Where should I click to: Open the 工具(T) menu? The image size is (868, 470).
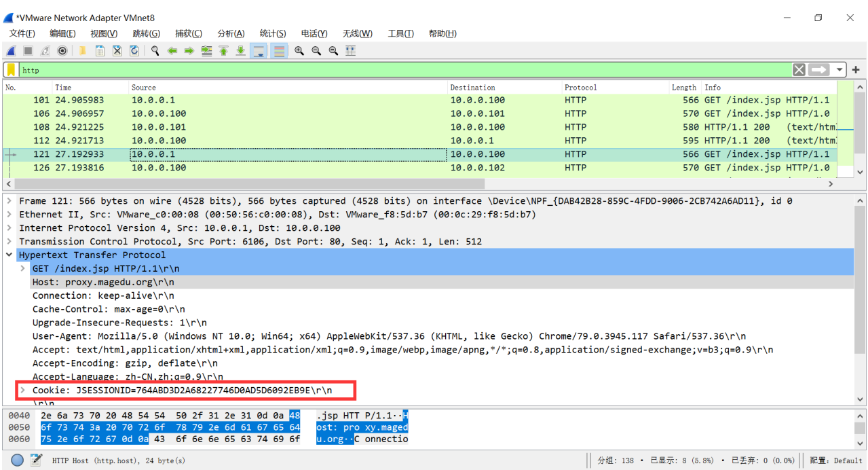pyautogui.click(x=400, y=33)
